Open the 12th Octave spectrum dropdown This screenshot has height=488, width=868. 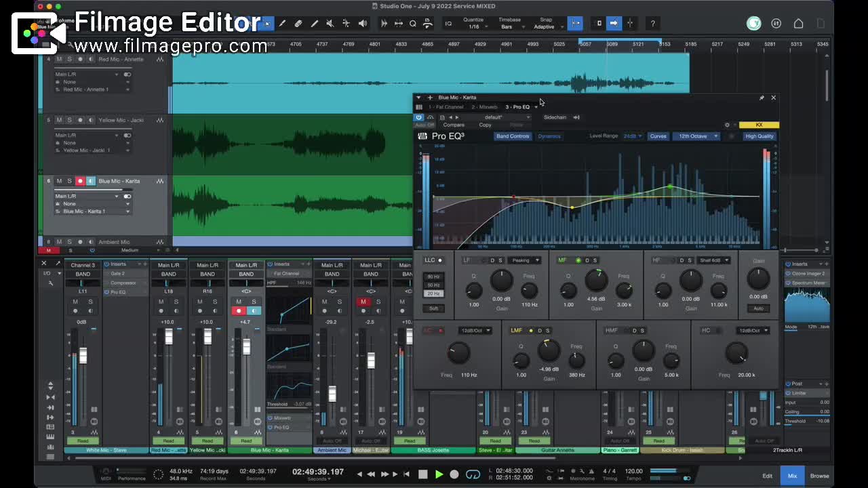coord(696,136)
